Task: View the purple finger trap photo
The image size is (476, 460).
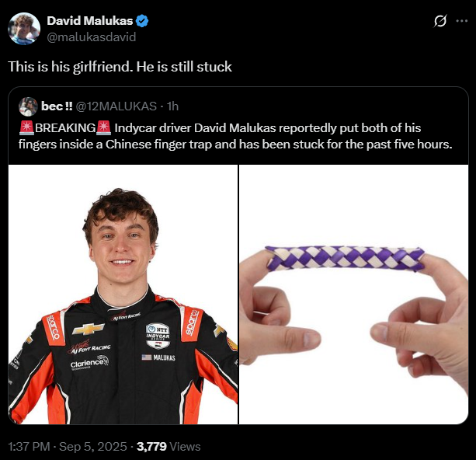Action: coord(353,294)
